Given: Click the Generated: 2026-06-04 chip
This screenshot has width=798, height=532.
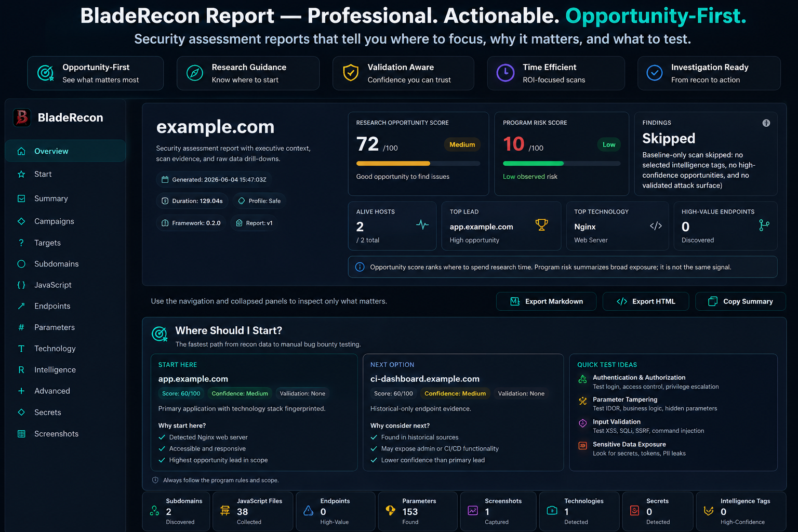Looking at the screenshot, I should pos(214,180).
